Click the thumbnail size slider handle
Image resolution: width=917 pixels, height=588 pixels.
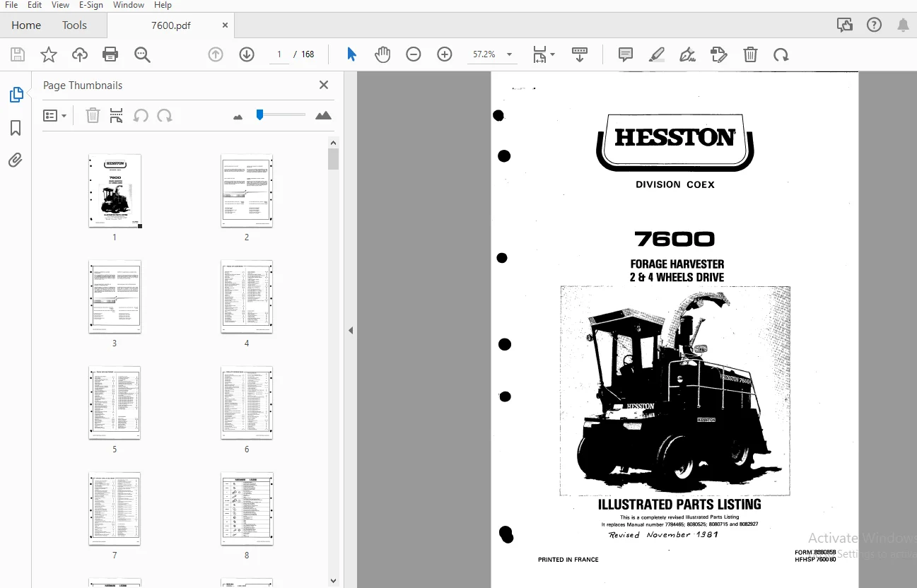pyautogui.click(x=259, y=114)
